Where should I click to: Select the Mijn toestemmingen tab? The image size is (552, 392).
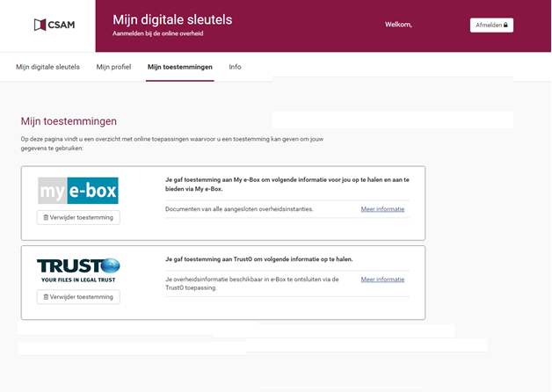(x=180, y=67)
